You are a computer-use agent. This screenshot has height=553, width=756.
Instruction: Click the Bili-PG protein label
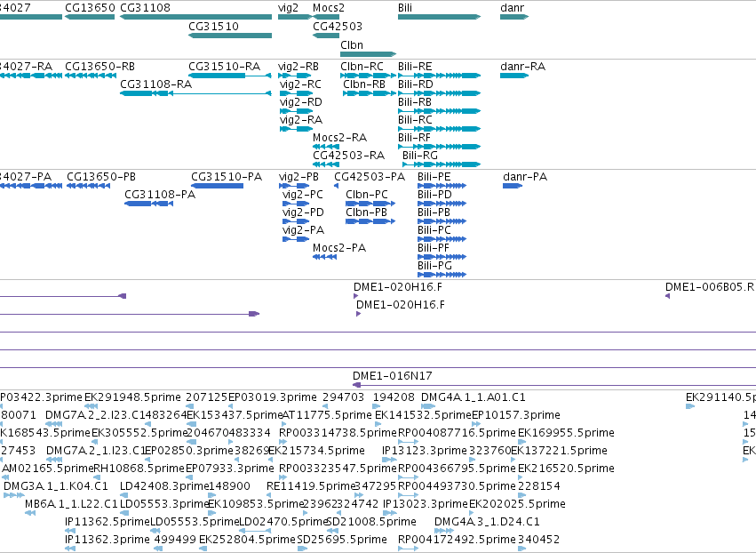(435, 266)
